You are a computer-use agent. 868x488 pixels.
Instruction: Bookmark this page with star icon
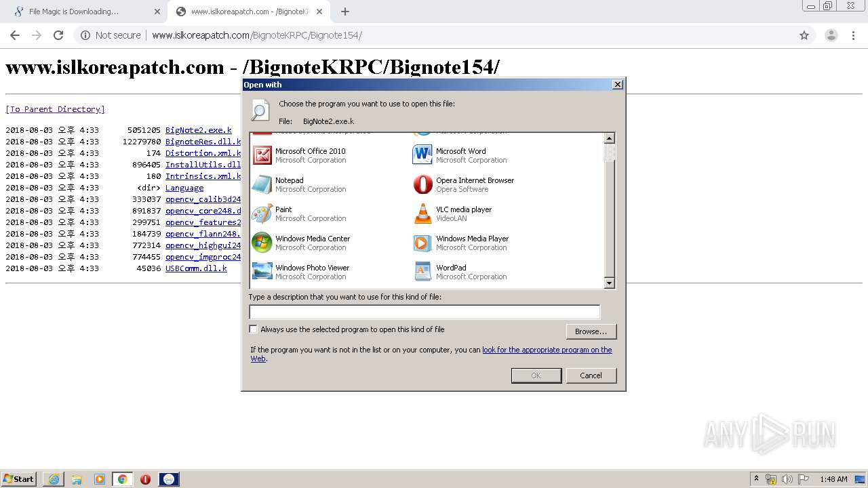point(804,35)
